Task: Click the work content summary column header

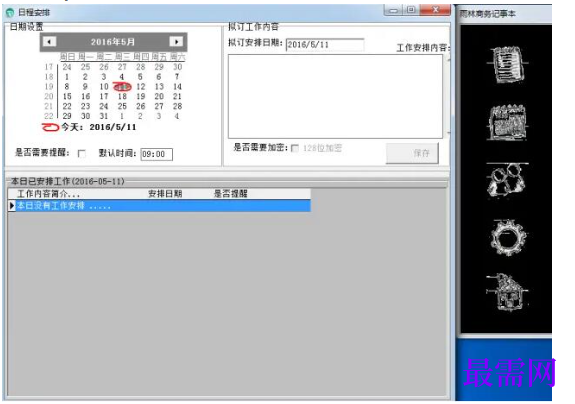Action: click(48, 194)
